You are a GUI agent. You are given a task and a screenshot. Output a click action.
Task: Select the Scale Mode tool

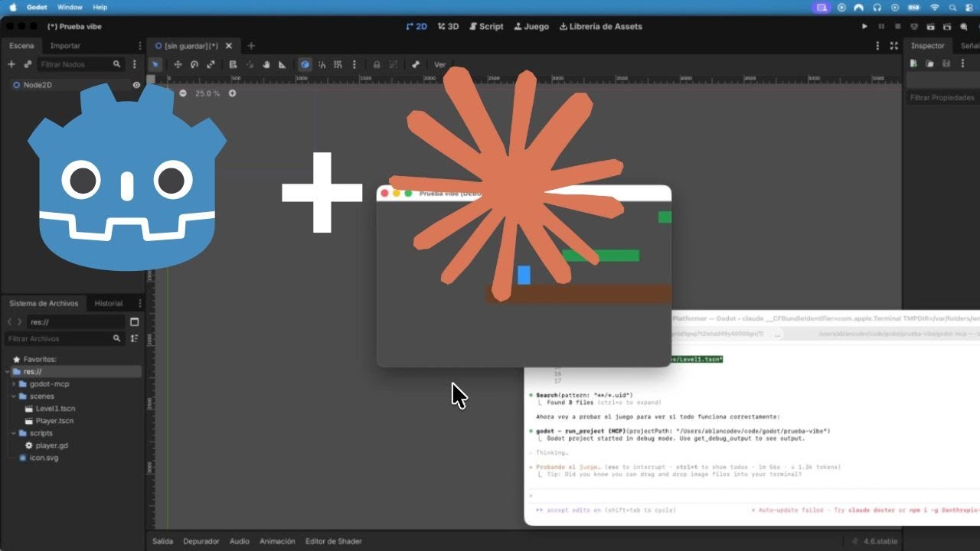click(x=211, y=64)
